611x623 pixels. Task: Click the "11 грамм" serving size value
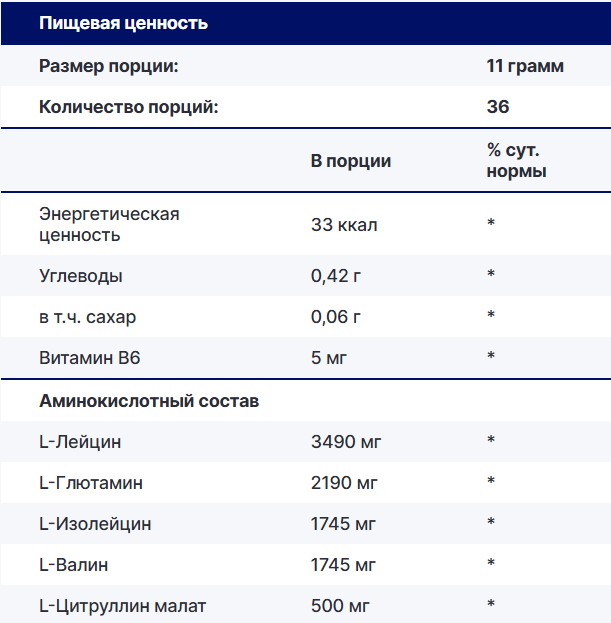(524, 66)
